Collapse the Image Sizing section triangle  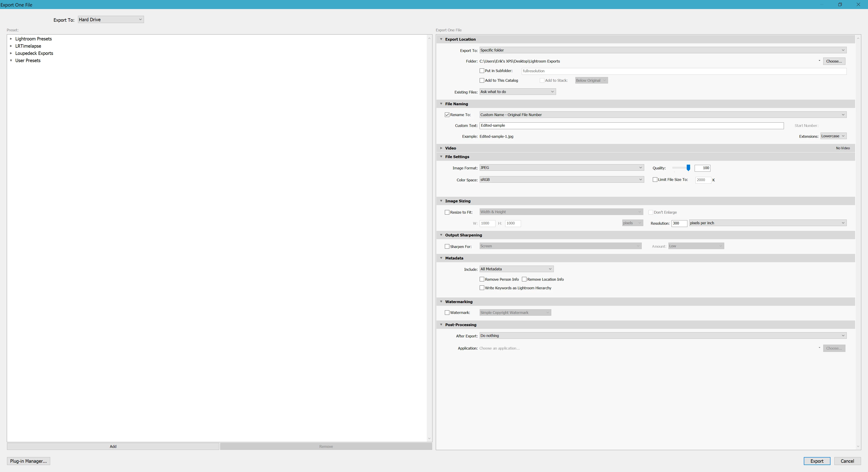pos(441,201)
